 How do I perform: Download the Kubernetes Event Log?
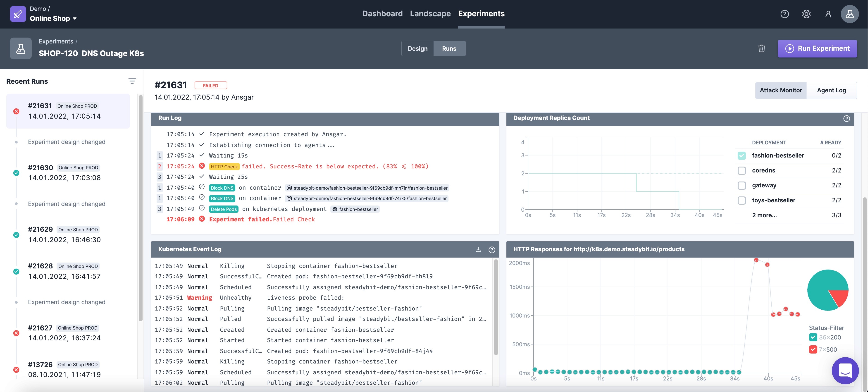pyautogui.click(x=478, y=249)
